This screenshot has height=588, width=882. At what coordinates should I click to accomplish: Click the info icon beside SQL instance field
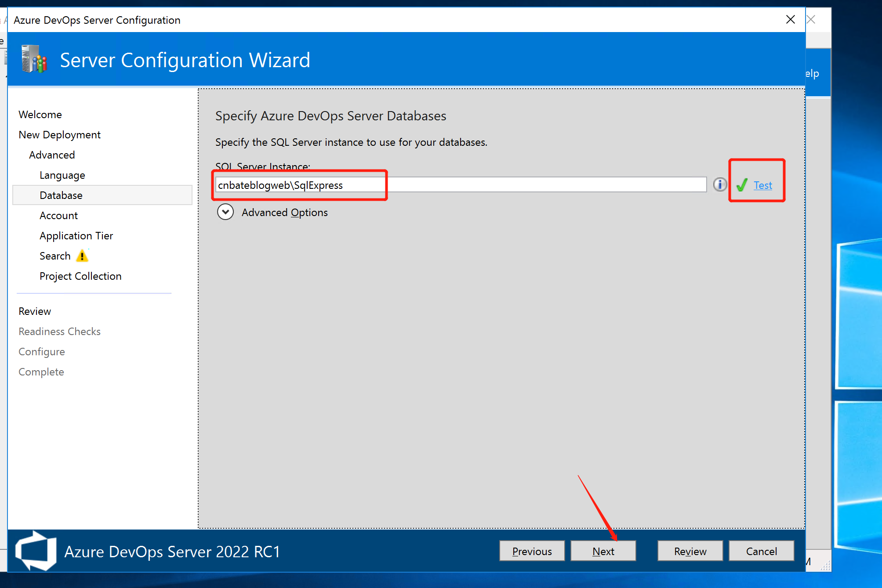click(720, 184)
